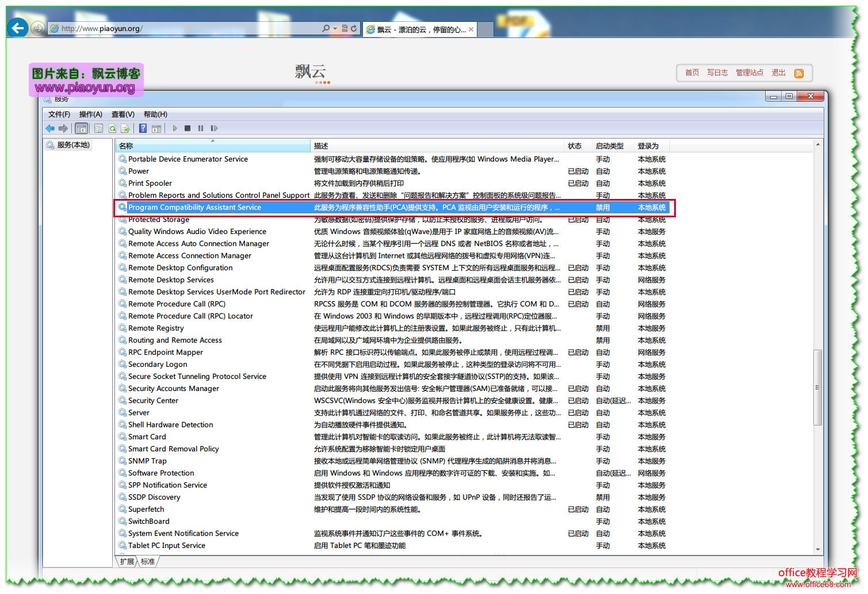Open the 查看(V) menu
The image size is (868, 594).
pos(123,114)
